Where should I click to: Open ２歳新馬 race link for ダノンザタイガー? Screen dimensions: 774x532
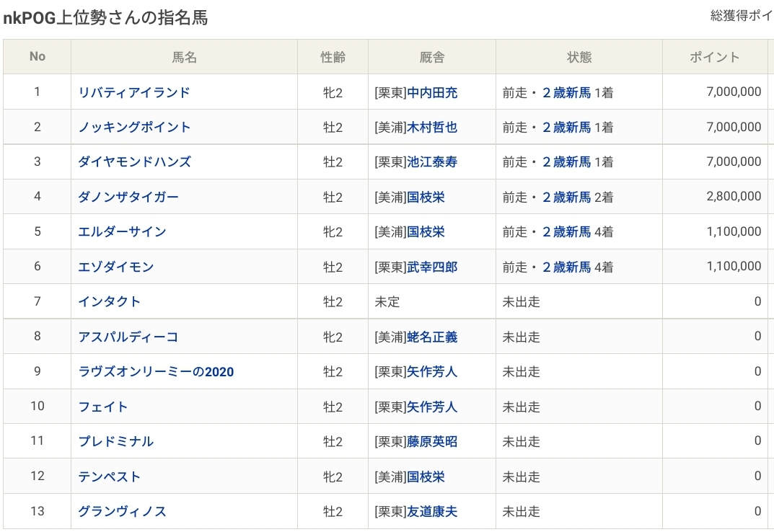pos(566,197)
